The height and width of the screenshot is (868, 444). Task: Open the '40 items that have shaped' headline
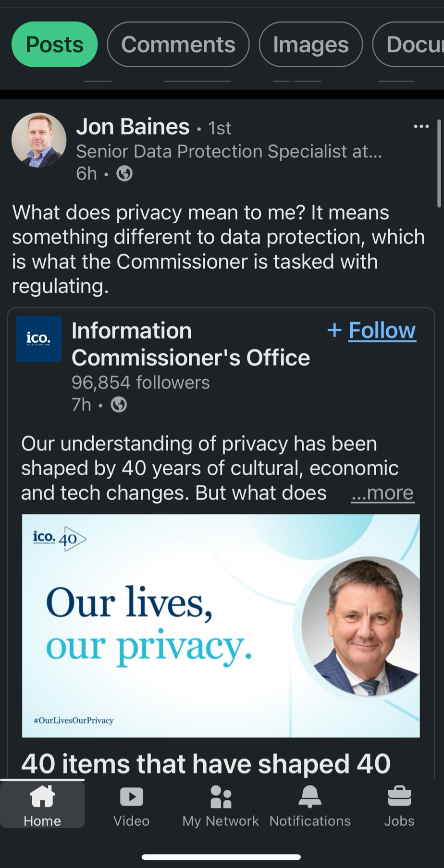click(206, 763)
